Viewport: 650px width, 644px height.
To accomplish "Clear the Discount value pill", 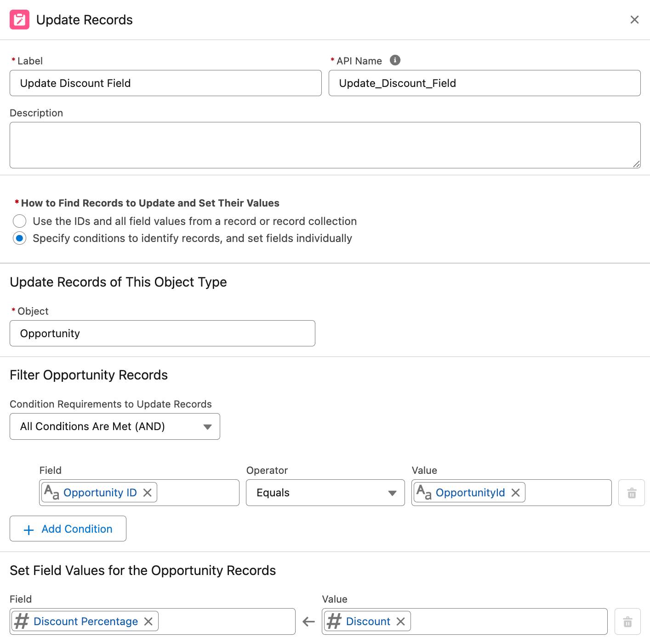I will click(401, 621).
